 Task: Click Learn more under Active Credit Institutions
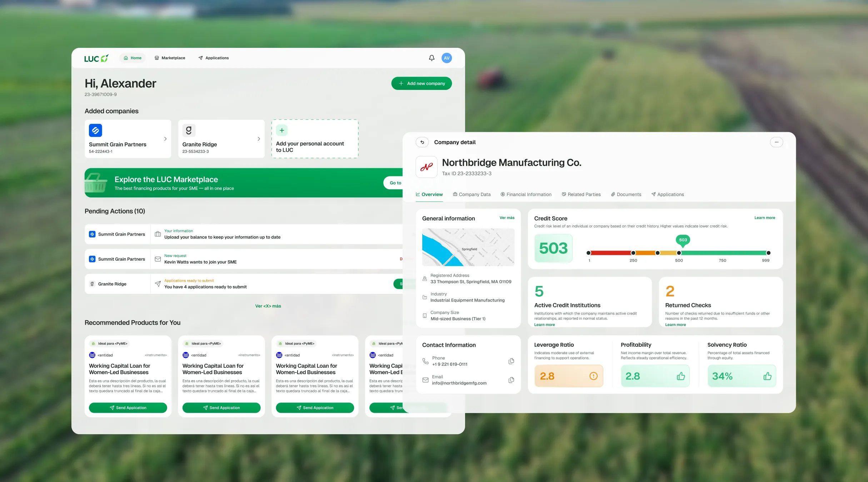(x=544, y=325)
